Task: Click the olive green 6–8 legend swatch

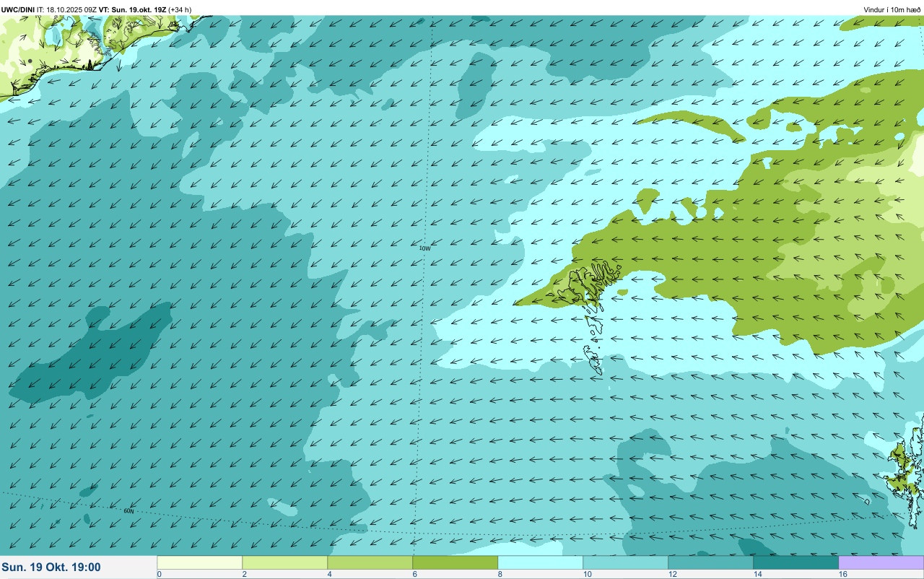Action: pos(456,562)
